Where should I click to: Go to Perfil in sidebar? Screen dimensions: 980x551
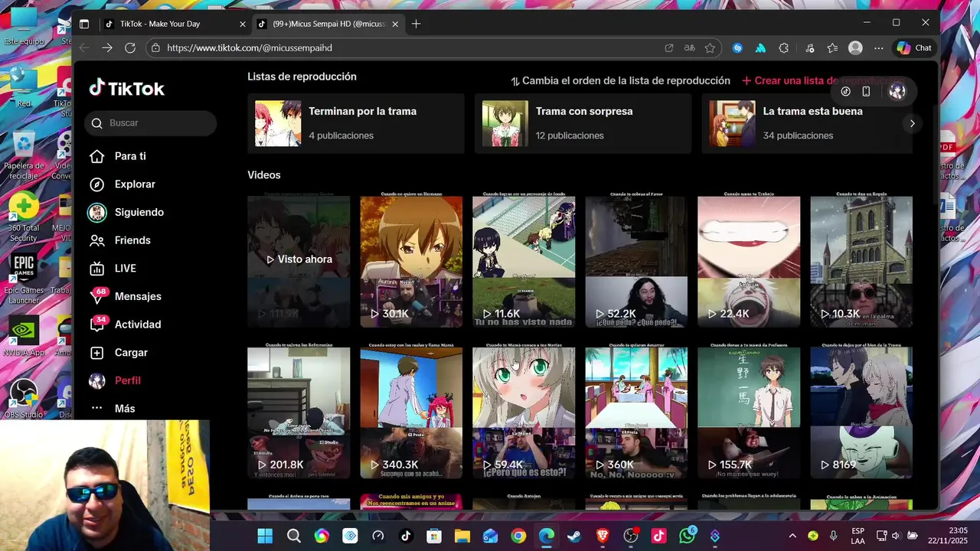coord(115,380)
